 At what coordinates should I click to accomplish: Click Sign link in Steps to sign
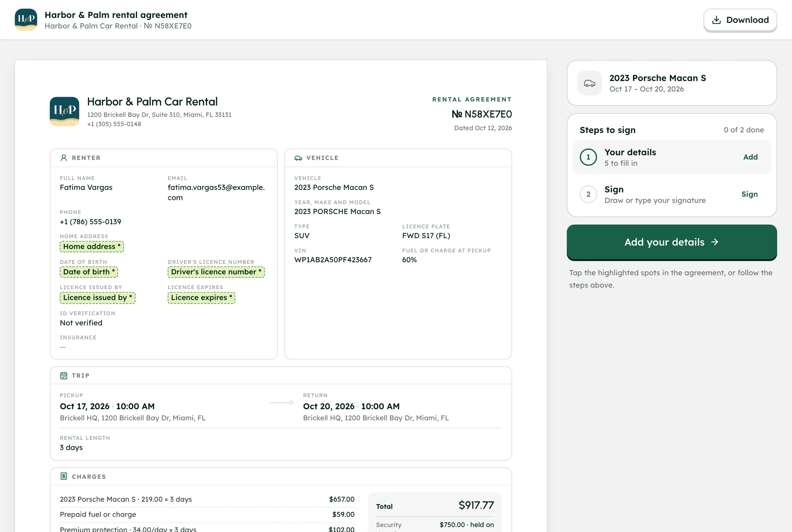(x=749, y=195)
